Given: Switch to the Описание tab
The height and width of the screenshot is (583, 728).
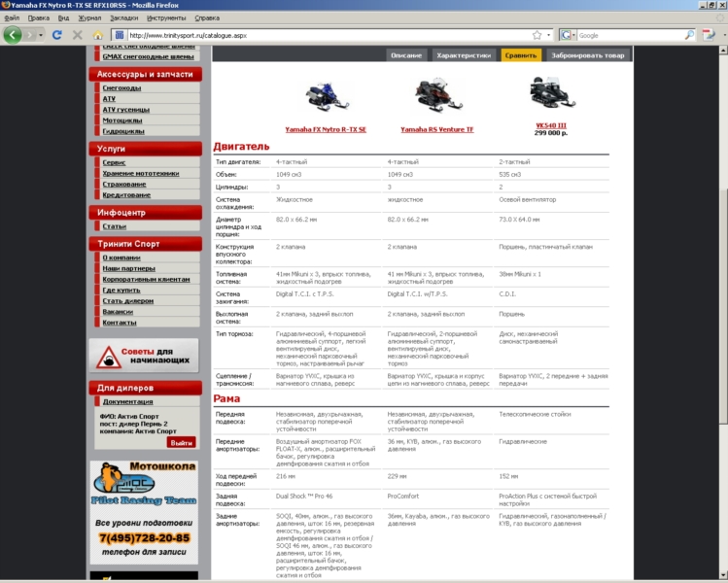Looking at the screenshot, I should click(406, 55).
